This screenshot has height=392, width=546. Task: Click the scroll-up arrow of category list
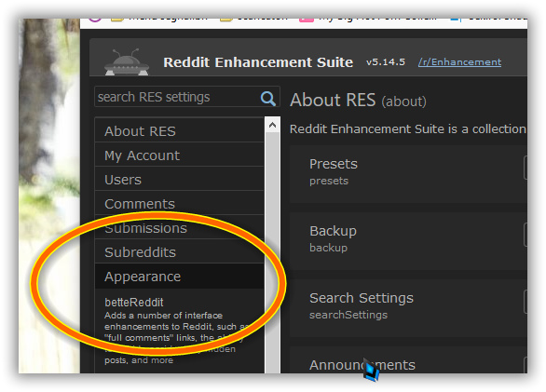[x=273, y=125]
